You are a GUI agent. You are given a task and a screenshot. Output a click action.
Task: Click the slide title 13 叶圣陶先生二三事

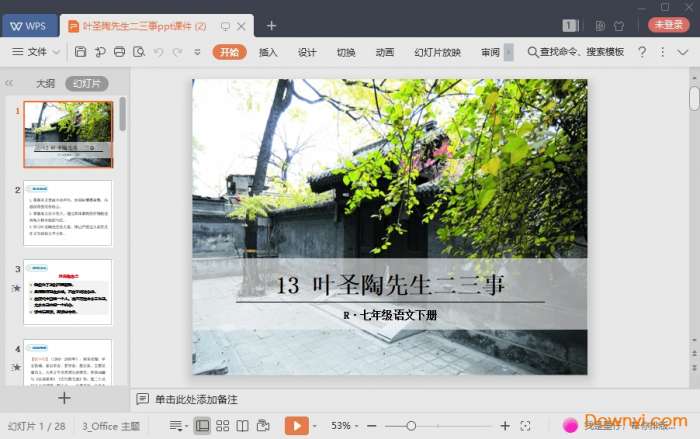point(391,285)
